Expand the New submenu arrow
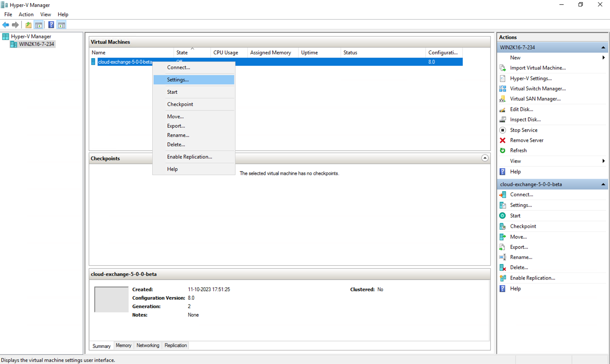Viewport: 610px width, 364px height. (603, 57)
